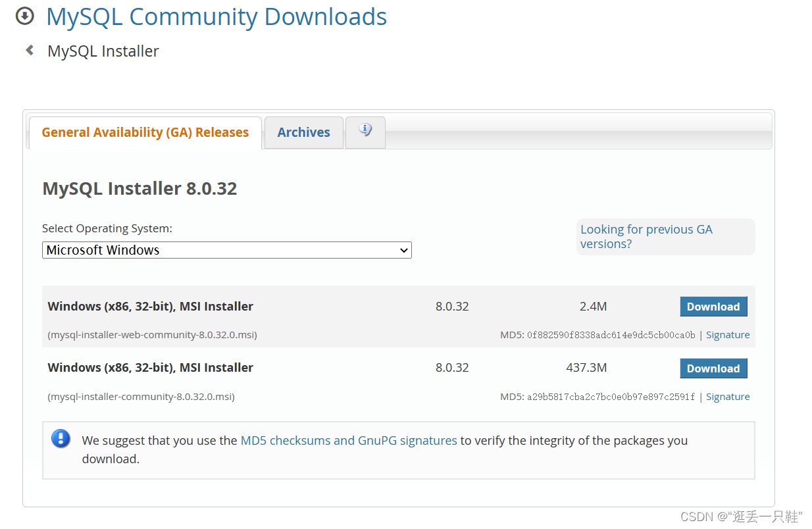The height and width of the screenshot is (529, 812).
Task: Select the General Availability (GA) Releases tab
Action: tap(144, 132)
